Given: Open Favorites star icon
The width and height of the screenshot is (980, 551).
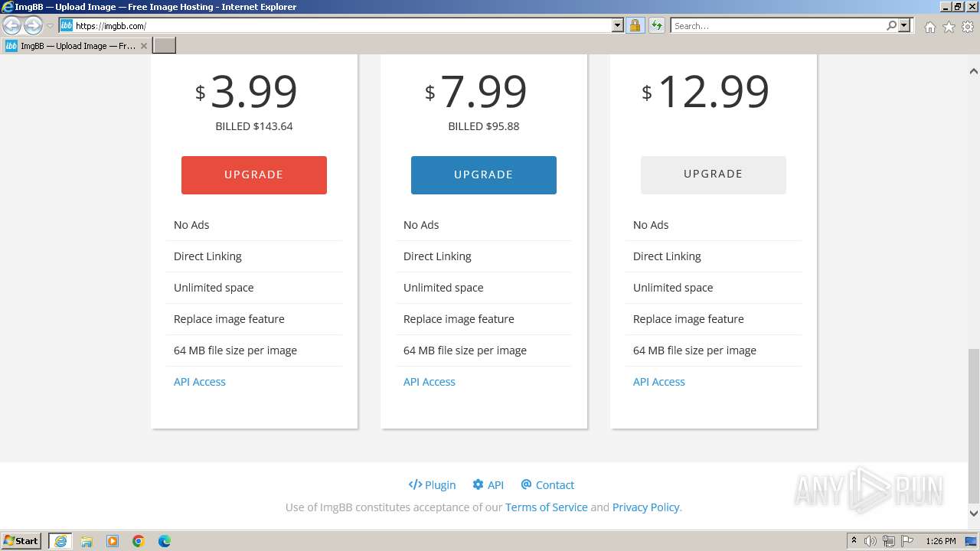Looking at the screenshot, I should [x=949, y=27].
